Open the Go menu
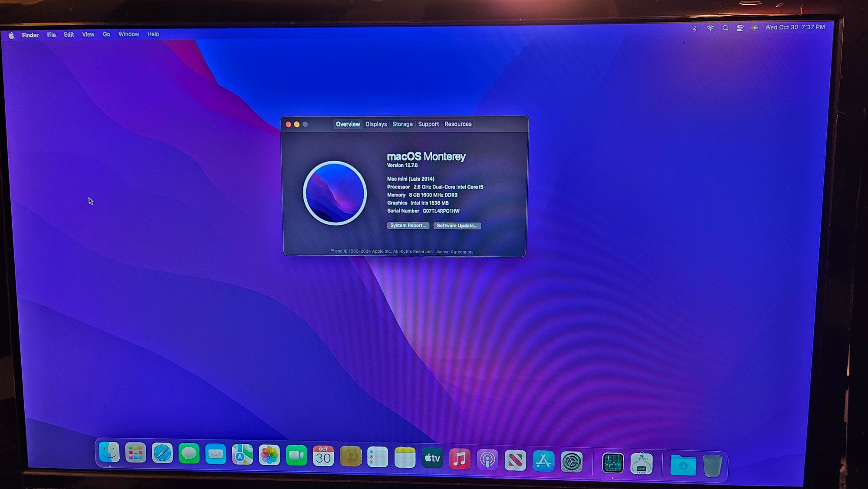 click(106, 34)
